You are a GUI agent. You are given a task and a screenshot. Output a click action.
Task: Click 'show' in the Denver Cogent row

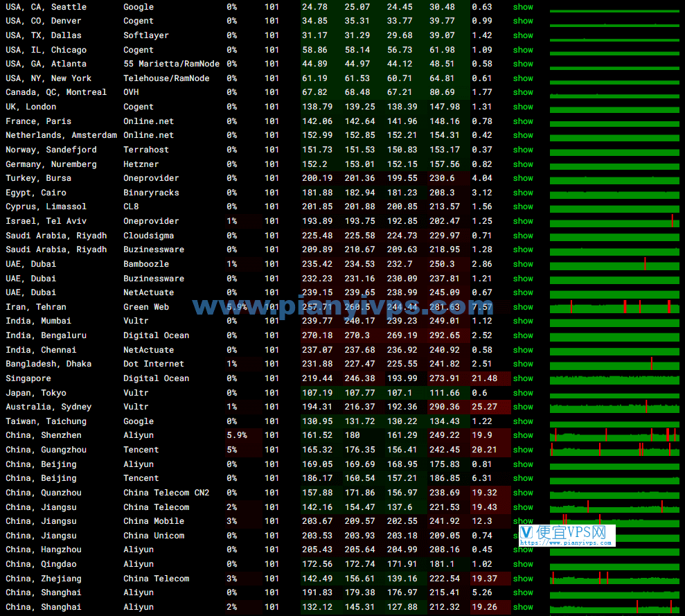(523, 21)
